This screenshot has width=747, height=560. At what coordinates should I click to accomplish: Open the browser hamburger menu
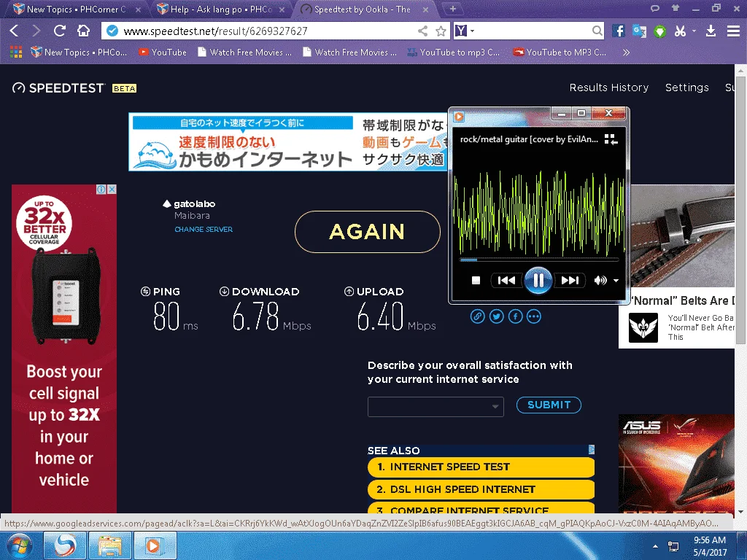[733, 31]
